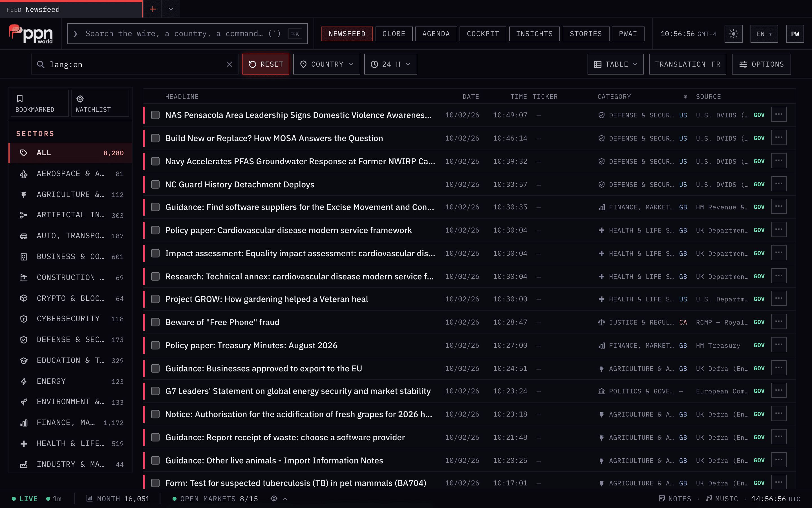Expand the status bar up chevron
Viewport: 812px width, 508px height.
285,499
